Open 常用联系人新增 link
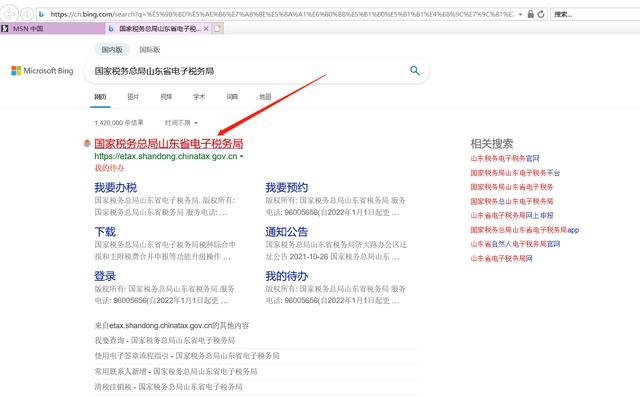Screen dimensions: 640x398 coord(176,371)
